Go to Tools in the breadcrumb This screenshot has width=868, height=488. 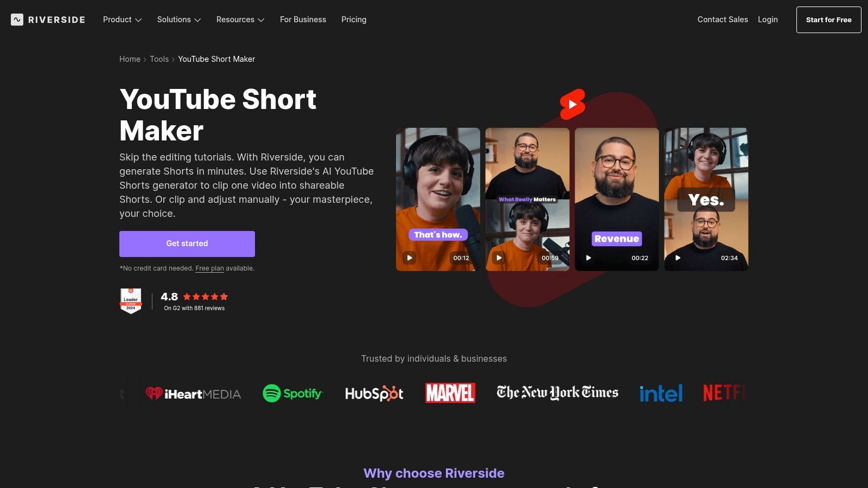click(159, 59)
